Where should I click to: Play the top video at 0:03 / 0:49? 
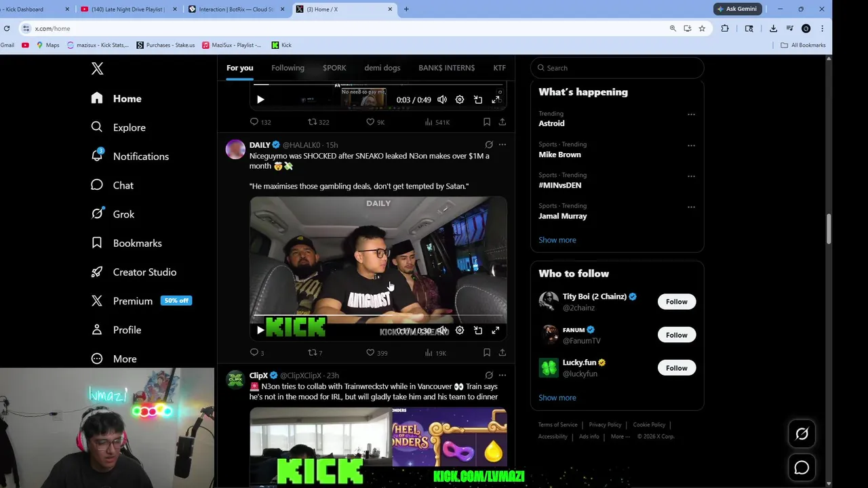click(x=260, y=100)
